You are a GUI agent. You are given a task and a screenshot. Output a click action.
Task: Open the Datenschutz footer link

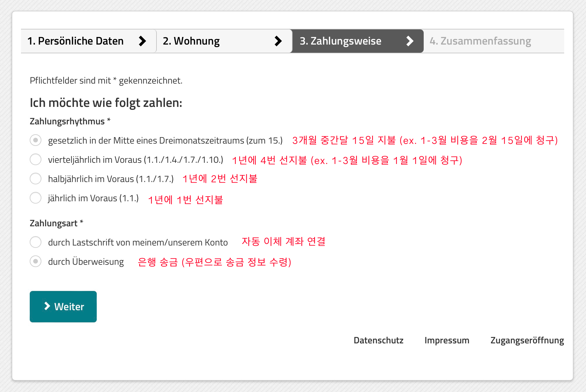coord(378,340)
